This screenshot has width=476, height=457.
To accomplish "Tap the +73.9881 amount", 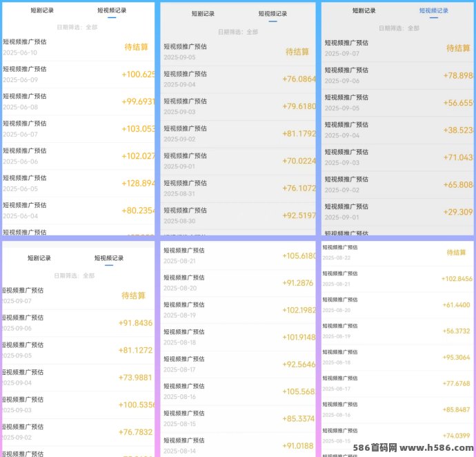I will pos(135,378).
